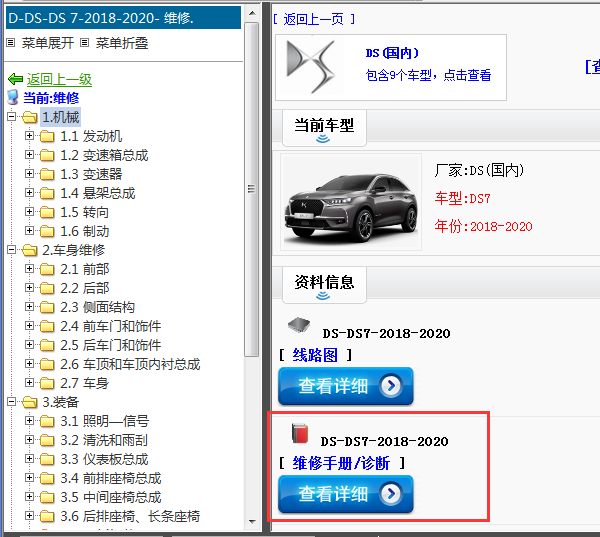Viewport: 600px width, 537px height.
Task: Select the 菜单折叠 menu option
Action: point(122,43)
